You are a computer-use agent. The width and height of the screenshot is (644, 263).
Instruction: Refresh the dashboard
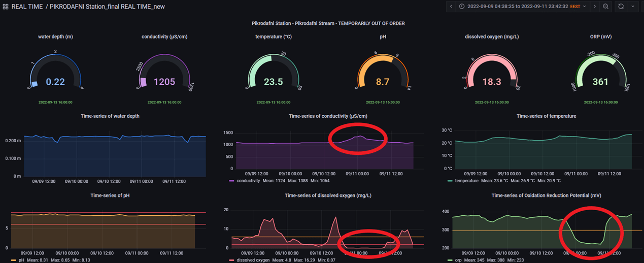coord(621,7)
